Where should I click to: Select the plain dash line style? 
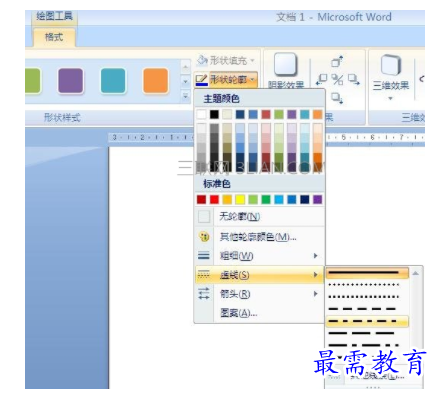pos(367,309)
